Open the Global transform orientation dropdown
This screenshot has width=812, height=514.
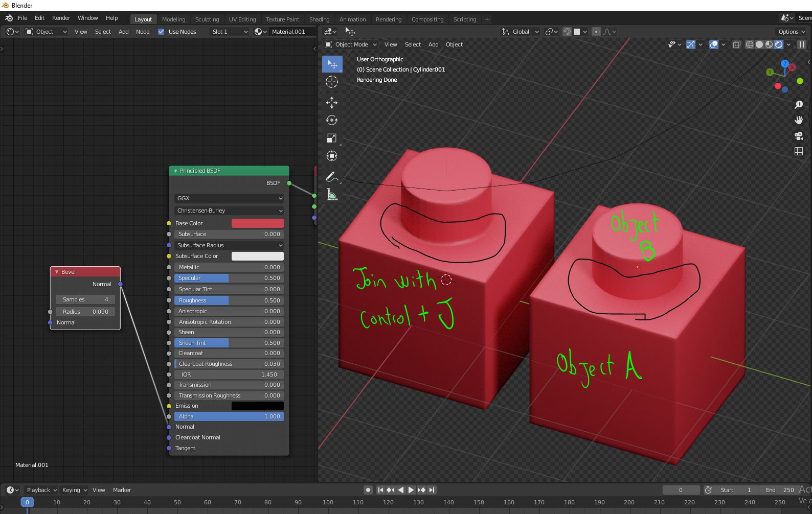[520, 32]
